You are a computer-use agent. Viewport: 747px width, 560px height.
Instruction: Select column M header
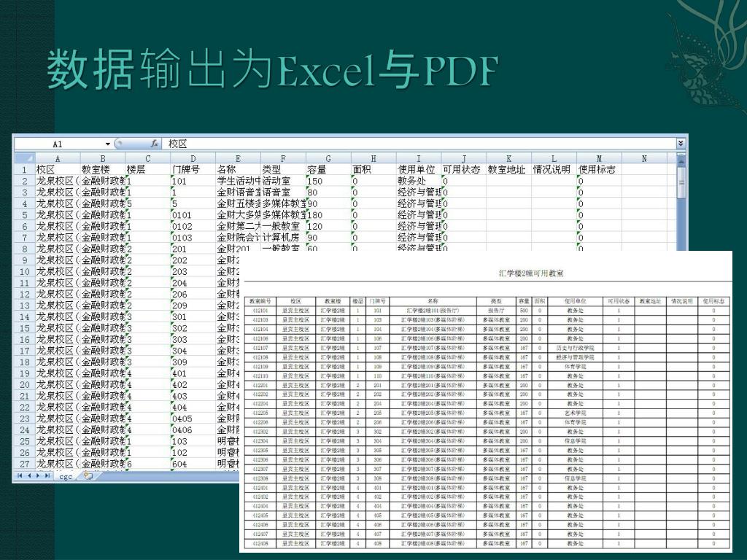(600, 158)
